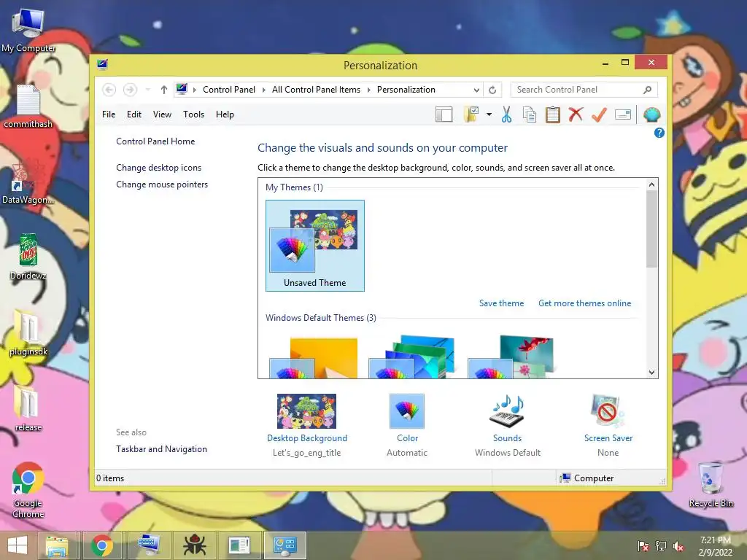Viewport: 747px width, 560px height.
Task: Click the shell globe toolbar icon
Action: click(651, 114)
